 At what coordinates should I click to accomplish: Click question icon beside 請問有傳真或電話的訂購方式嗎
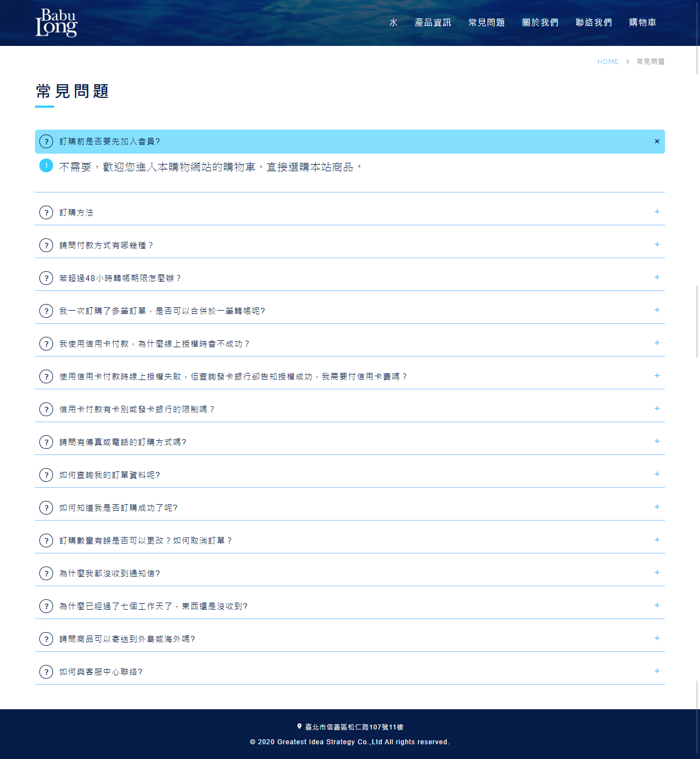[46, 442]
